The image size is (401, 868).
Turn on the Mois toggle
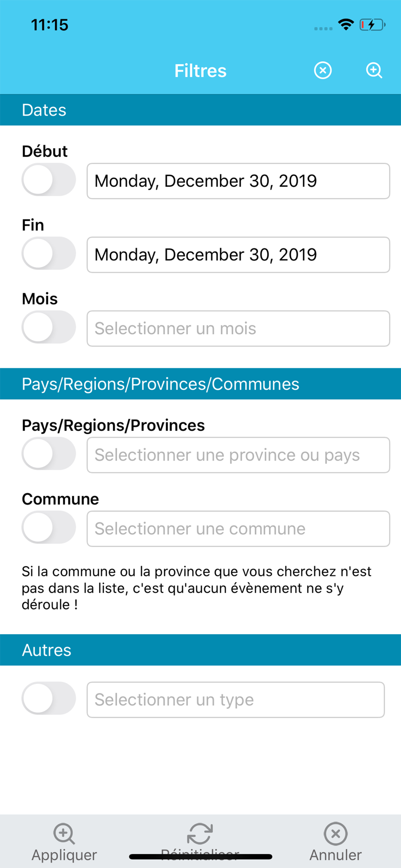[49, 327]
